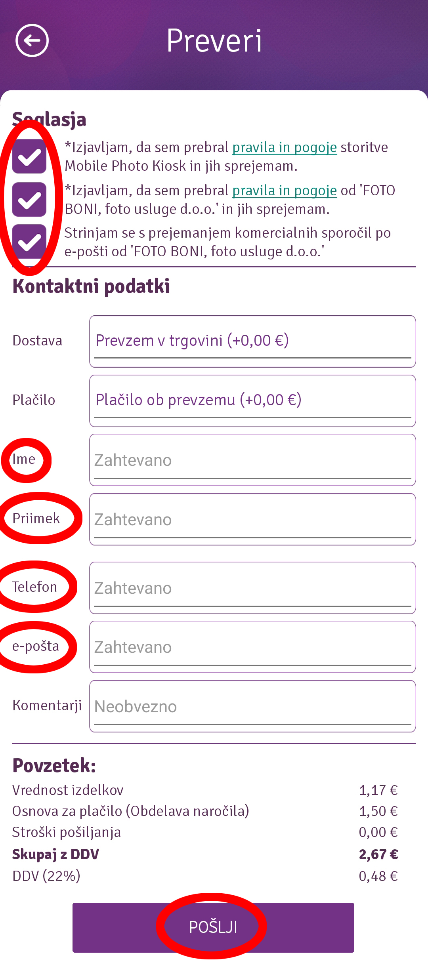Screen dimensions: 428x980
Task: Select the Telefon input field
Action: tap(252, 588)
